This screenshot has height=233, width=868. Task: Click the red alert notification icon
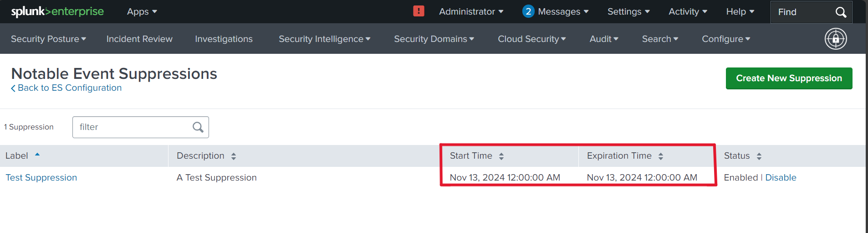pyautogui.click(x=419, y=11)
